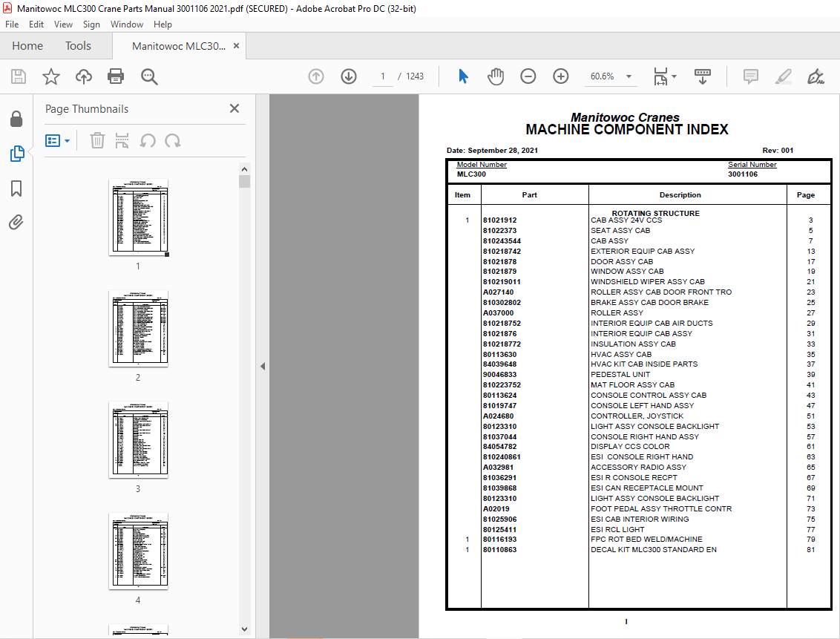This screenshot has width=840, height=639.
Task: Select page 4 thumbnail
Action: (138, 551)
